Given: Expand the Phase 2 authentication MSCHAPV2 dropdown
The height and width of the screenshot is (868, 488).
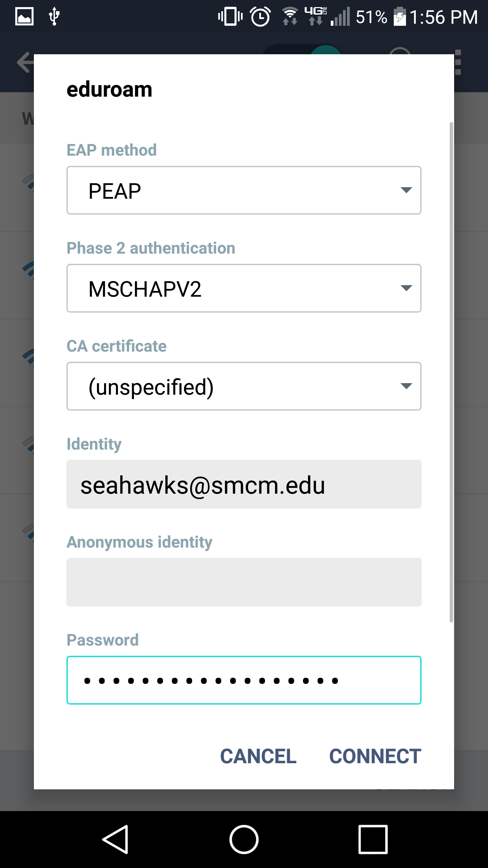Looking at the screenshot, I should click(244, 288).
